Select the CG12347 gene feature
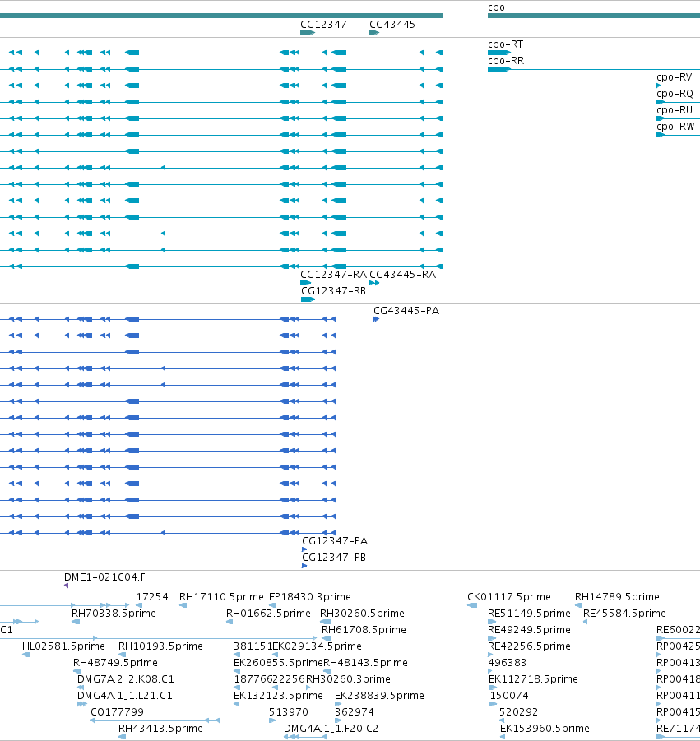 pos(308,33)
